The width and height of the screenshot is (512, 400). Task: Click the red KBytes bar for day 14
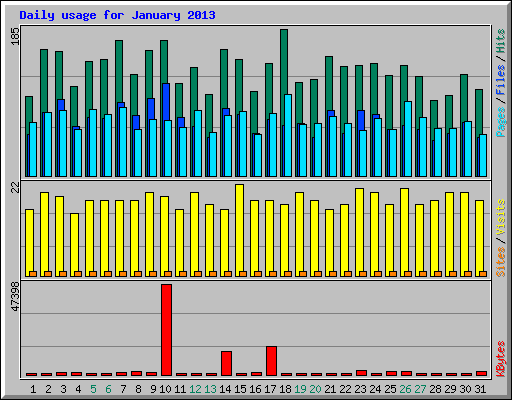tap(226, 363)
